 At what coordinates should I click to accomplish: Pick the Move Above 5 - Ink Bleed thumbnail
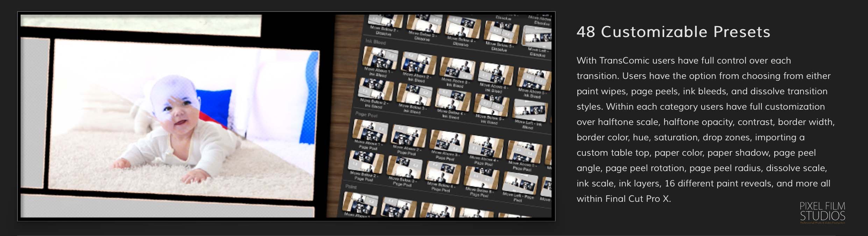click(534, 78)
